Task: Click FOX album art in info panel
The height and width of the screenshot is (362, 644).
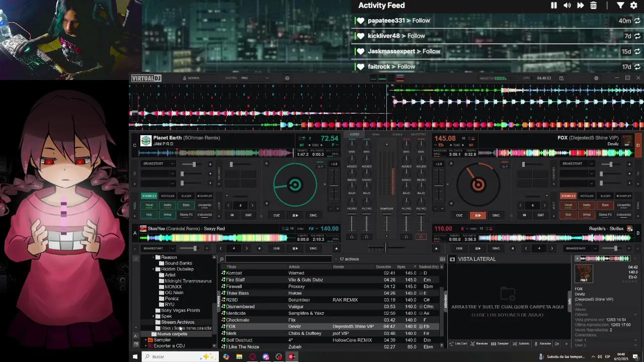Action: [x=584, y=274]
